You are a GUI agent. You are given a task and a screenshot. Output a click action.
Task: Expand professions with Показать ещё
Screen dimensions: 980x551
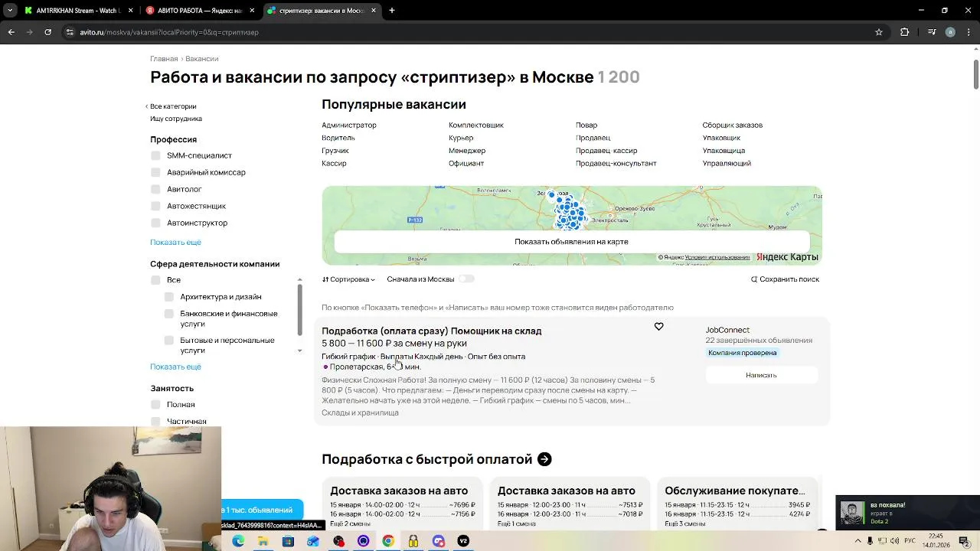(175, 242)
